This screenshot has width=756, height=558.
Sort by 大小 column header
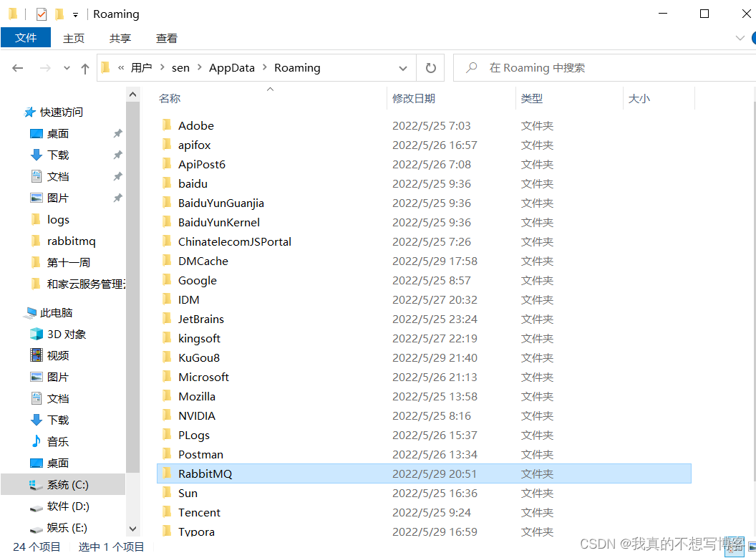[x=639, y=98]
